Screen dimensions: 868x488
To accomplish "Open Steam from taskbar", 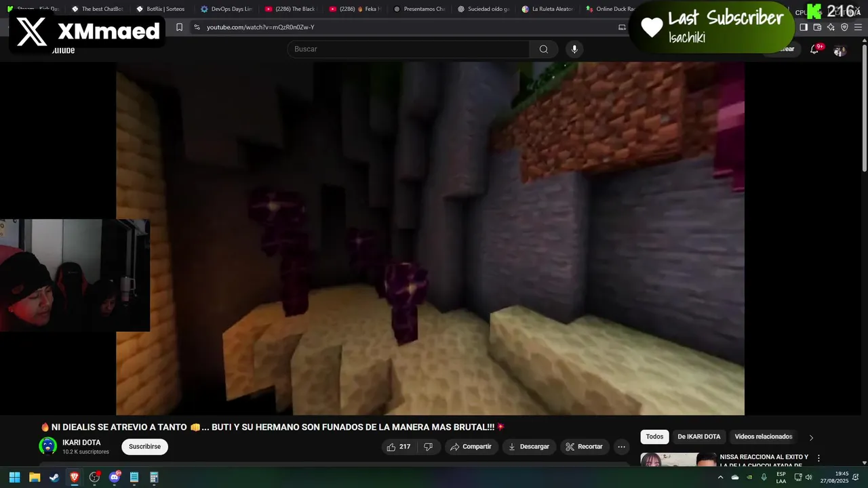I will click(54, 477).
